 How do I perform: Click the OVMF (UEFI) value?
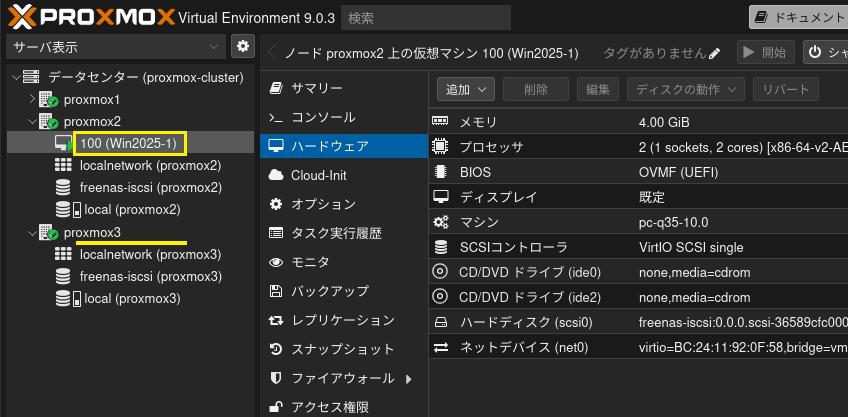(679, 173)
